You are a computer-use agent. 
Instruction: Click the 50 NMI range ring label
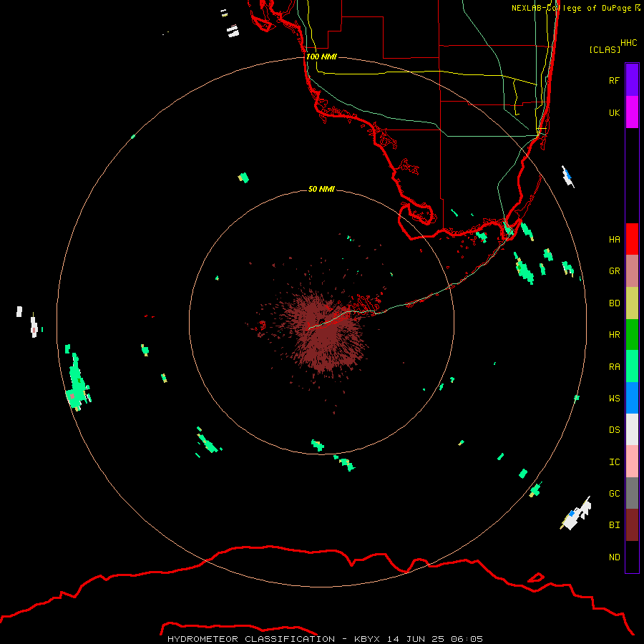(x=321, y=189)
